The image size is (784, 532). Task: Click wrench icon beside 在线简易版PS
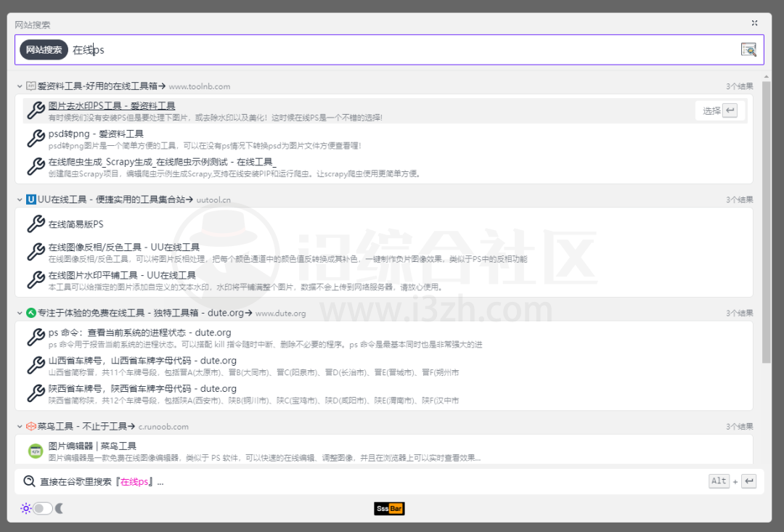click(36, 224)
